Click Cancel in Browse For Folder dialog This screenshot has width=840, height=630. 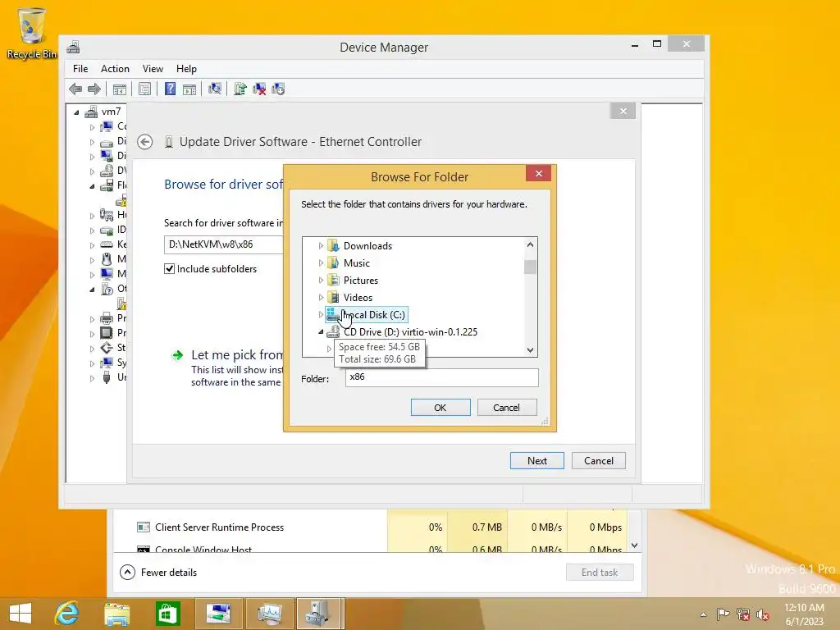(506, 408)
